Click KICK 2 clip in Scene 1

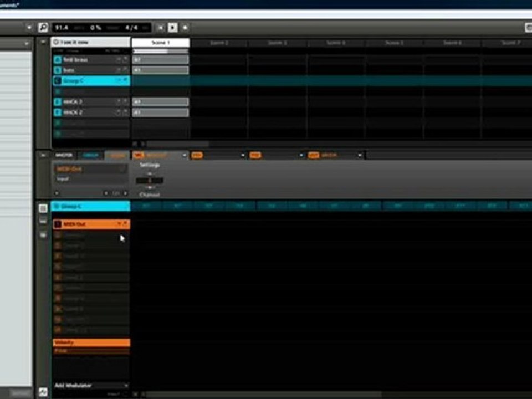pyautogui.click(x=161, y=112)
